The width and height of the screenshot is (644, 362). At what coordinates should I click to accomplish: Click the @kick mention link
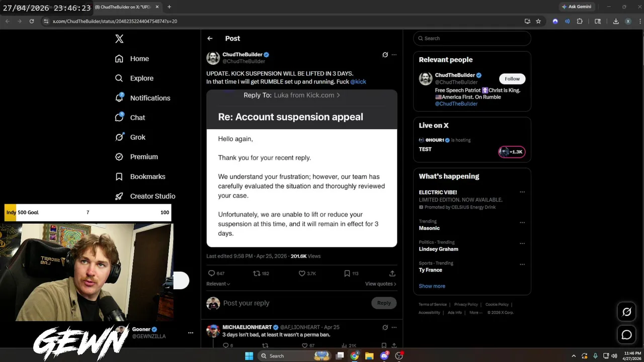point(358,81)
